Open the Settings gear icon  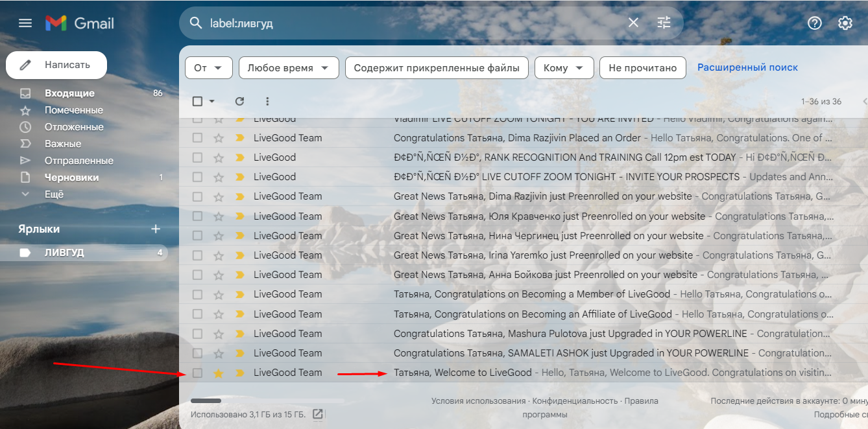coord(845,23)
